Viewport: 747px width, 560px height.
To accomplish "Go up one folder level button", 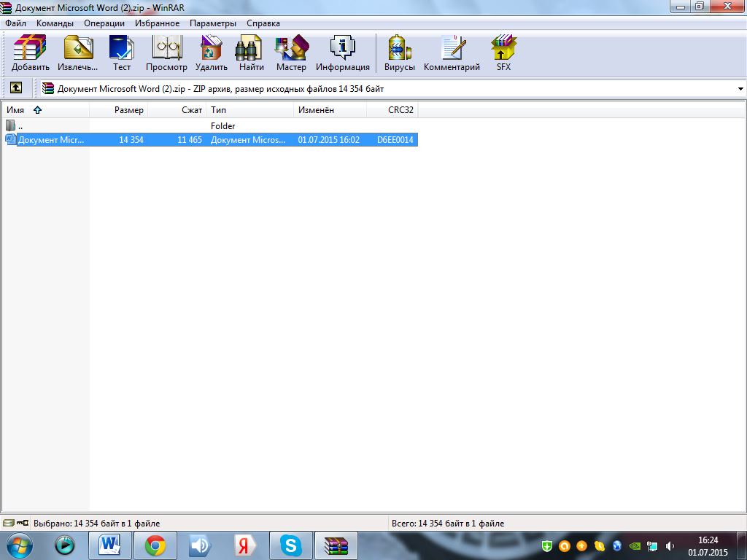I will point(16,88).
